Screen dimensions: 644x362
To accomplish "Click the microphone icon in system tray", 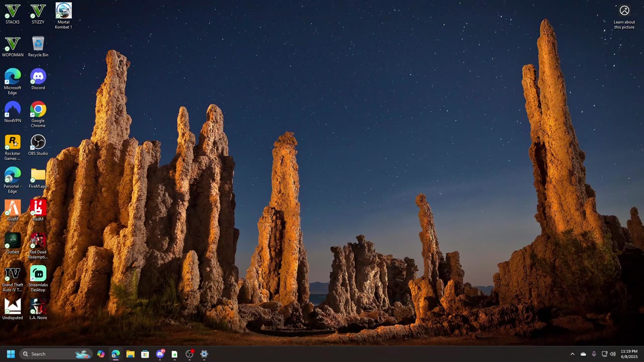I will pyautogui.click(x=594, y=354).
